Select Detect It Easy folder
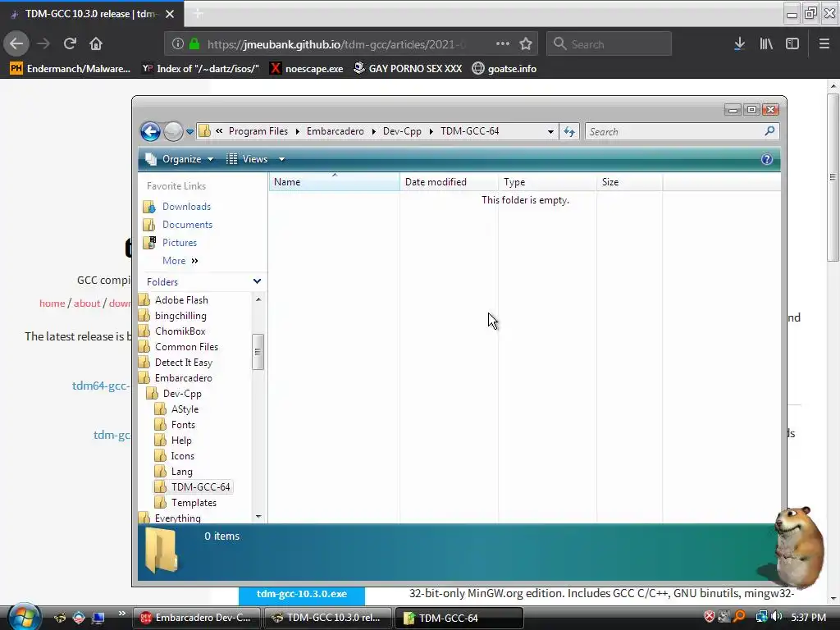Screen dimensions: 840x630 pyautogui.click(x=183, y=362)
